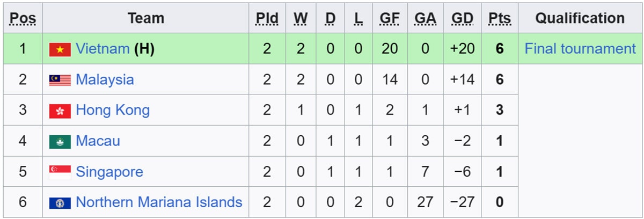Go to the Singapore team link

(x=109, y=172)
